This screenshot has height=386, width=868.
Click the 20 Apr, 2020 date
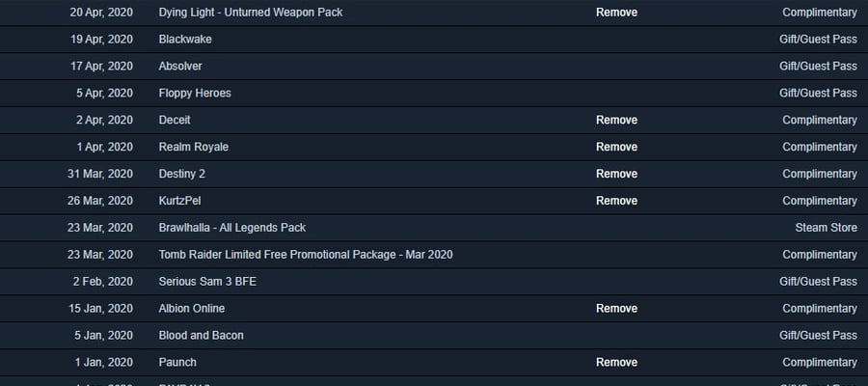pos(101,13)
